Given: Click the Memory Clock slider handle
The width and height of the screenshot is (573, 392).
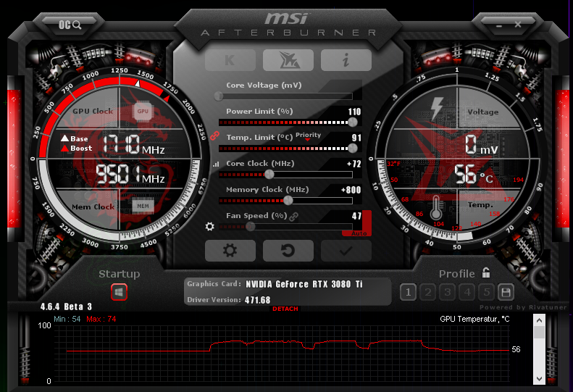Looking at the screenshot, I should click(288, 201).
